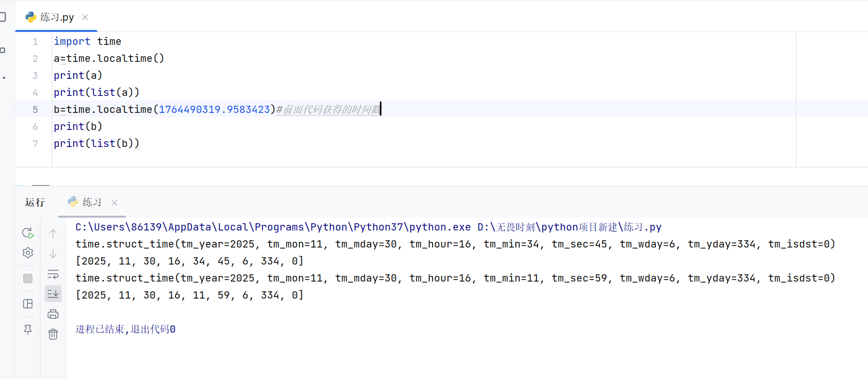The height and width of the screenshot is (379, 868).
Task: Open run configuration settings gear
Action: tap(28, 253)
